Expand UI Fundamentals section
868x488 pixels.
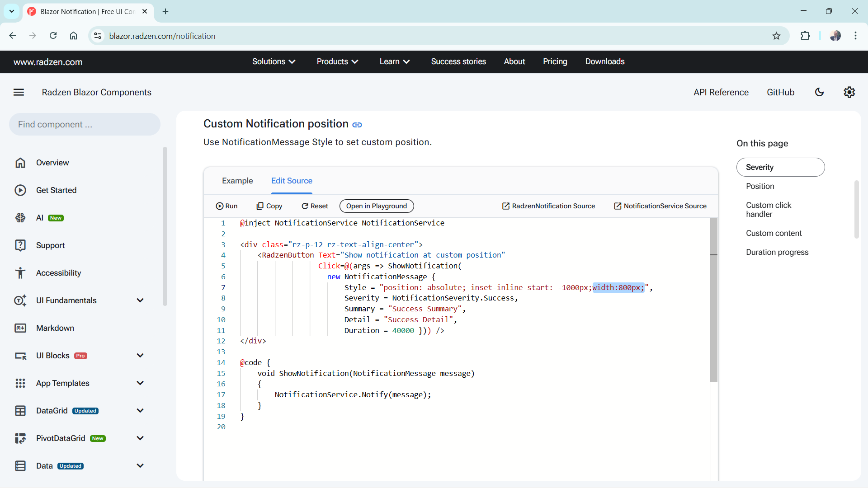coord(140,300)
